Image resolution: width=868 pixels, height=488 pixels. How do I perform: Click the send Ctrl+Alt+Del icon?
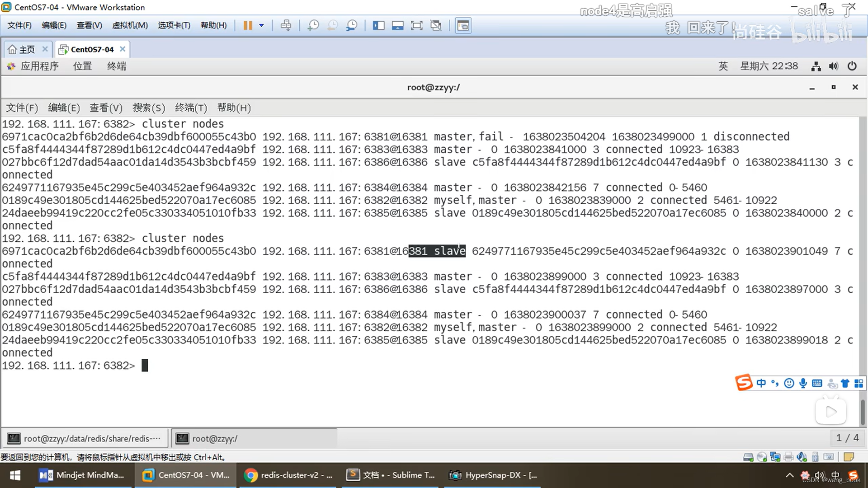tap(286, 25)
